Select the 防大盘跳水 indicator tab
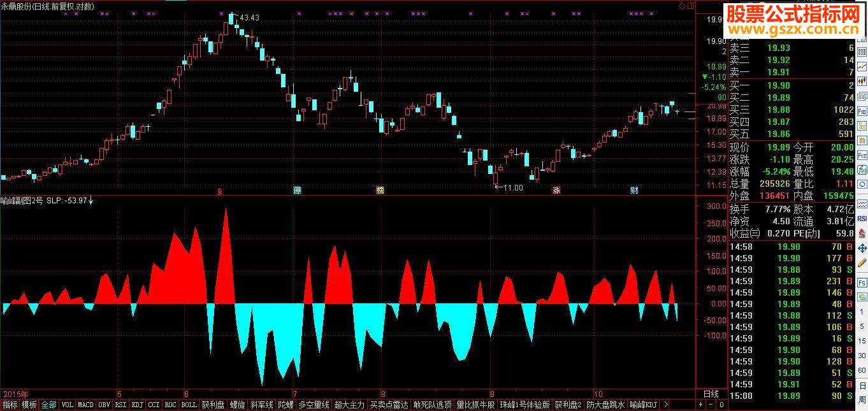This screenshot has width=868, height=411. (x=605, y=405)
